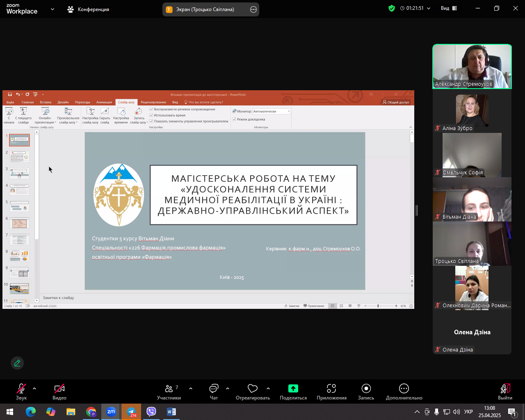Start recording with the Запись icon
This screenshot has height=420, width=525.
(366, 388)
